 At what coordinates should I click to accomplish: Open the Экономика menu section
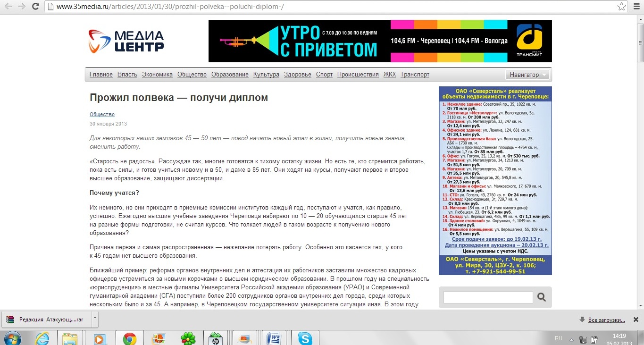(157, 75)
